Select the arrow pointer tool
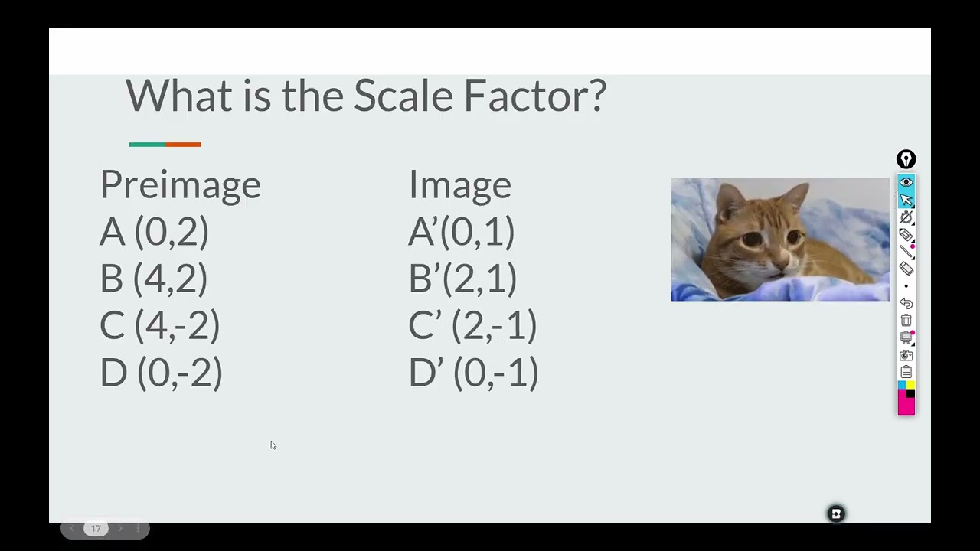 coord(906,200)
